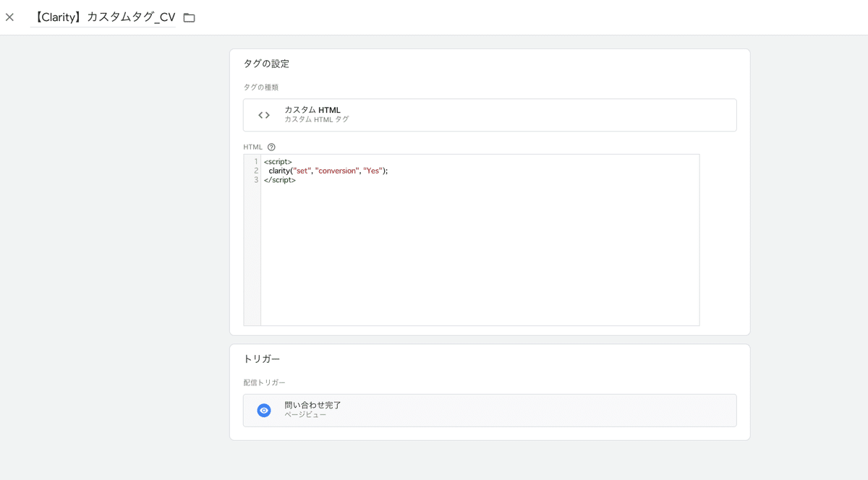868x480 pixels.
Task: Open the 問い合わせ完了 trigger row
Action: [490, 411]
